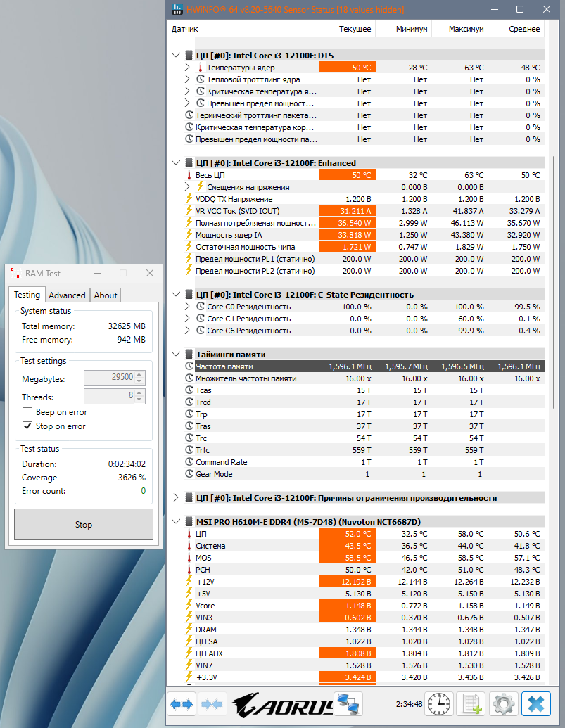Collapse the C-State Резидентность group
The width and height of the screenshot is (565, 728).
point(175,294)
